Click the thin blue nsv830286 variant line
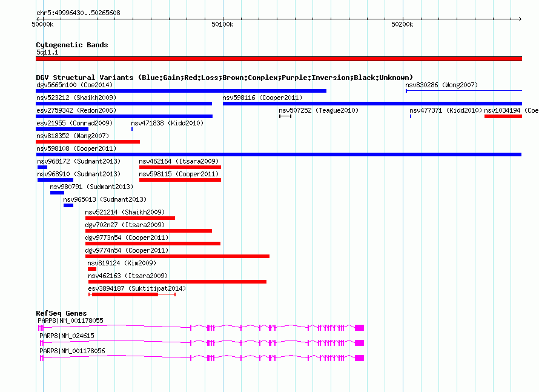Image resolution: width=539 pixels, height=392 pixels. (x=464, y=91)
